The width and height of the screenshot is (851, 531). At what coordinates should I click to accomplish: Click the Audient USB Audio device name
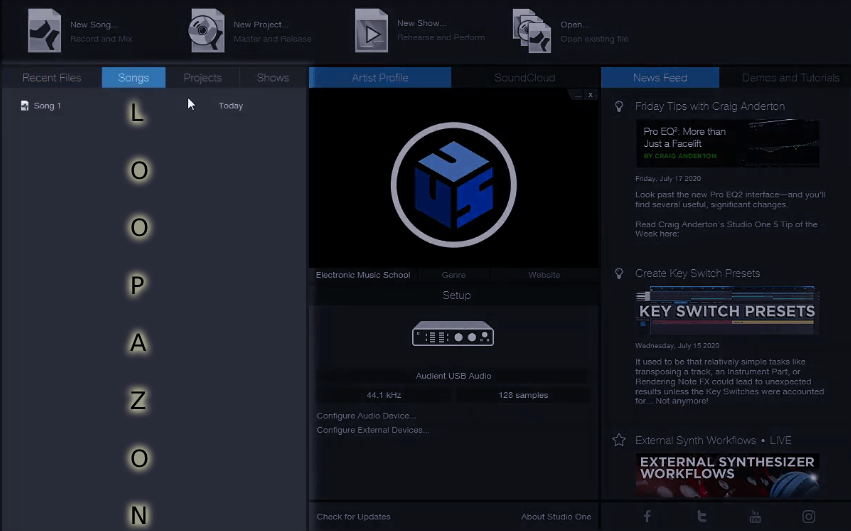[x=453, y=376]
